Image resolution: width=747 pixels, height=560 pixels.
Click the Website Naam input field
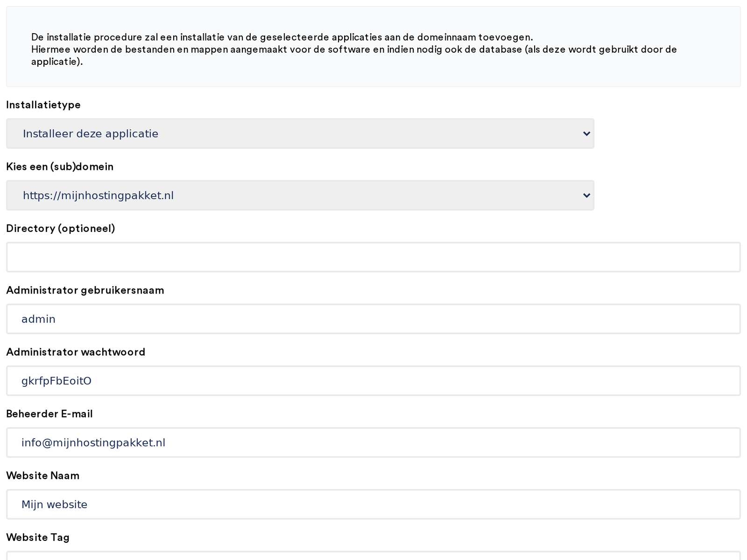(x=373, y=504)
